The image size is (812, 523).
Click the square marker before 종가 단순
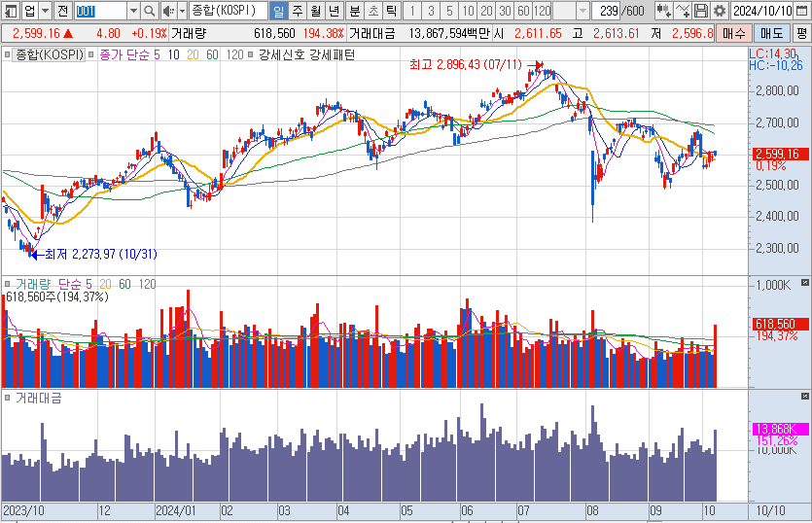tap(91, 54)
